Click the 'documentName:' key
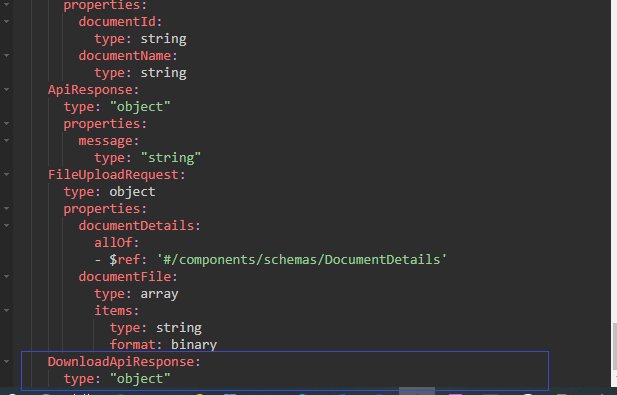The image size is (617, 395). pyautogui.click(x=128, y=55)
